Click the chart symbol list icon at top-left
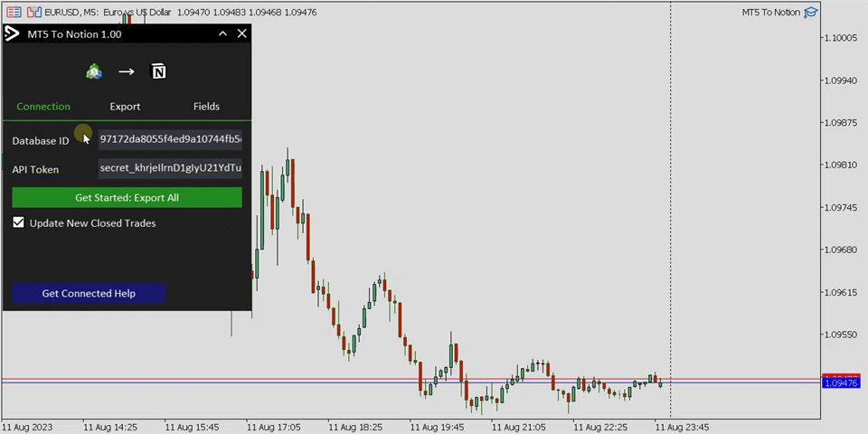The image size is (868, 434). coord(14,12)
